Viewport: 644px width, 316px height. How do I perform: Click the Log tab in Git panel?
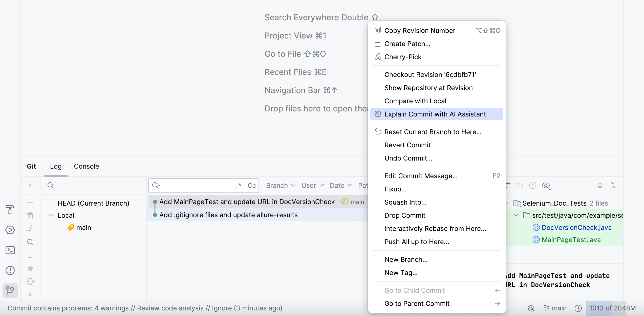pos(55,166)
